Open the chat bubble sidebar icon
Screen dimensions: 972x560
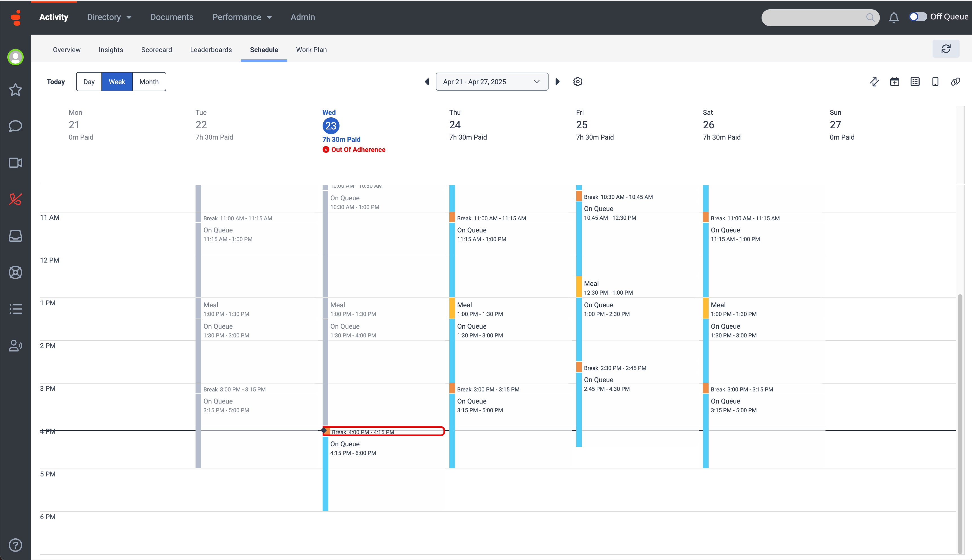point(15,126)
